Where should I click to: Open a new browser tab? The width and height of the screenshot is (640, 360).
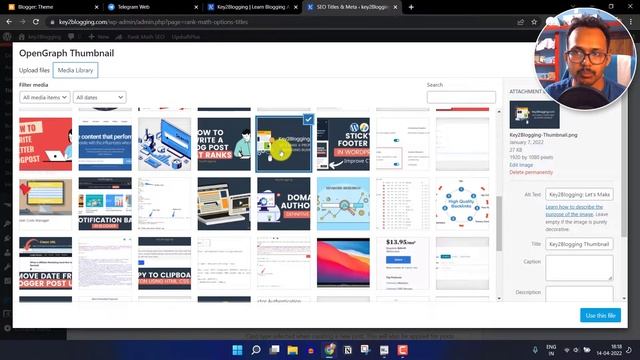(411, 7)
